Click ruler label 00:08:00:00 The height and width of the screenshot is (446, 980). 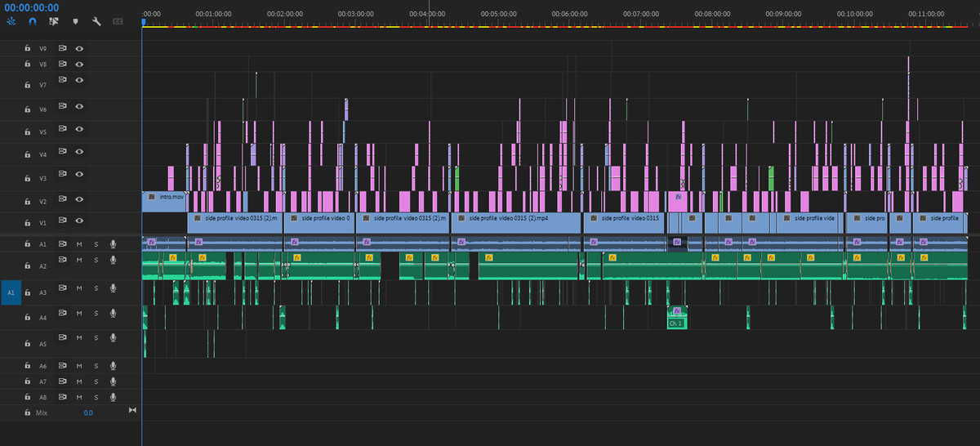[x=712, y=14]
